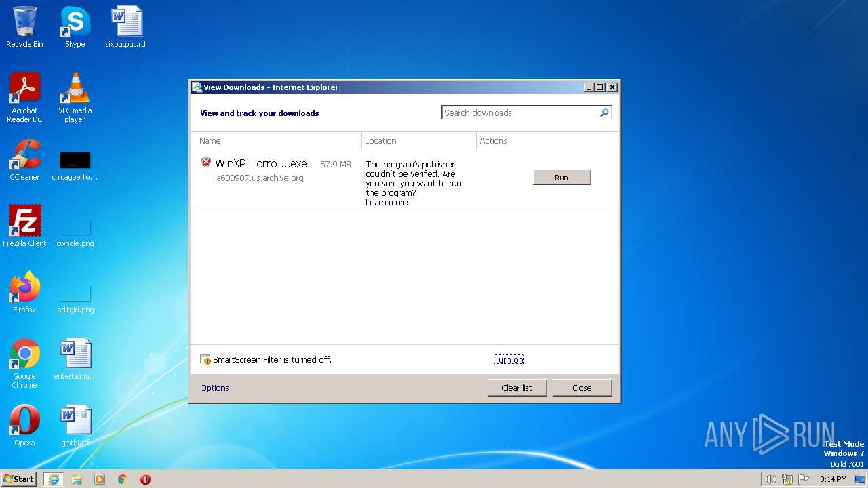This screenshot has width=868, height=488.
Task: Launch Opera desktop shortcut
Action: (24, 426)
